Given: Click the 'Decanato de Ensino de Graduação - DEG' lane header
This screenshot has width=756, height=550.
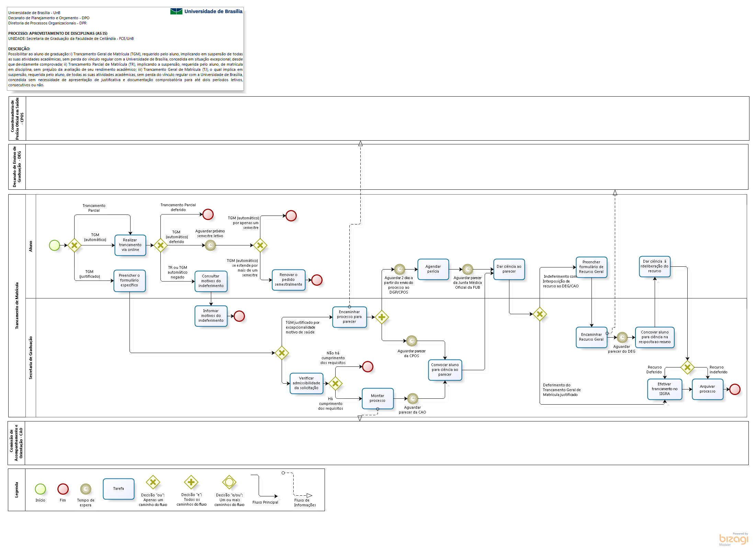Looking at the screenshot, I should coord(17,167).
